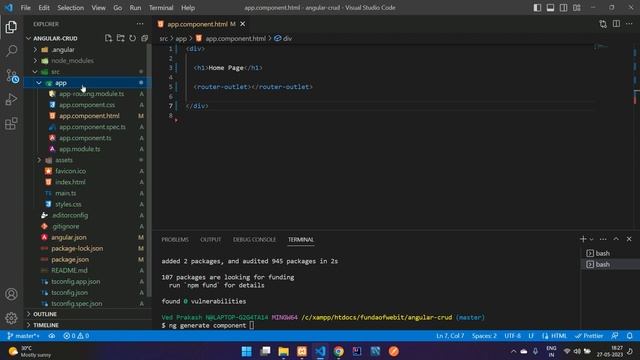Viewport: 640px width, 360px height.
Task: Open terminal panel more actions
Action: coord(603,239)
